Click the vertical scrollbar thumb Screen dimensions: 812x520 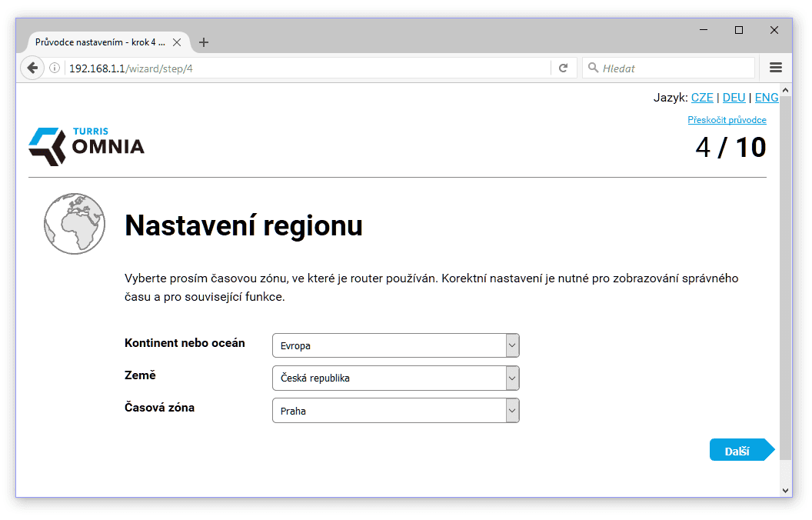(x=785, y=278)
